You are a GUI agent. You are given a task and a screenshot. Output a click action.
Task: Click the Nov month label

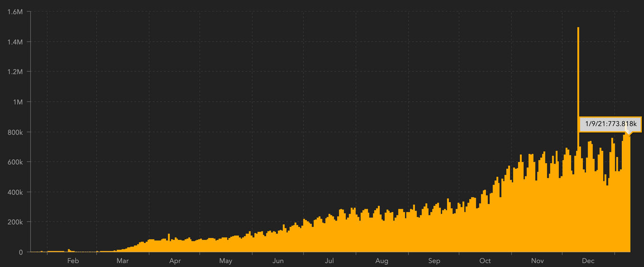pyautogui.click(x=537, y=261)
